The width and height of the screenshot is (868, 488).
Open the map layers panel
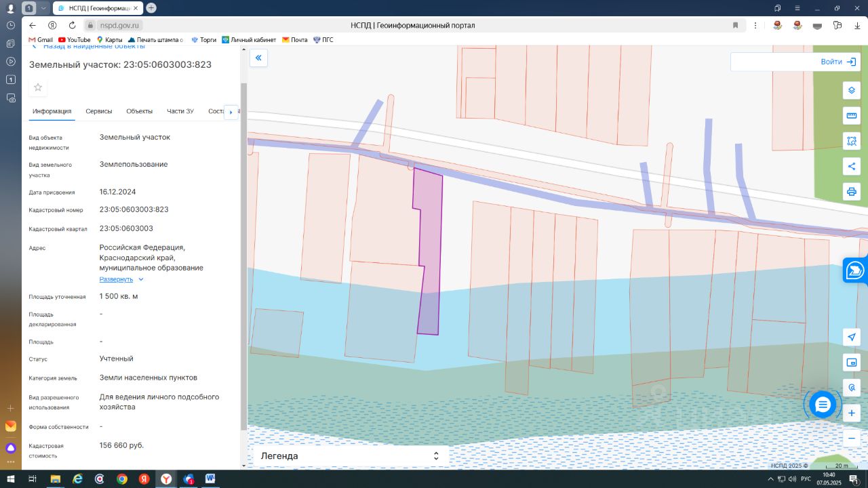[x=852, y=91]
